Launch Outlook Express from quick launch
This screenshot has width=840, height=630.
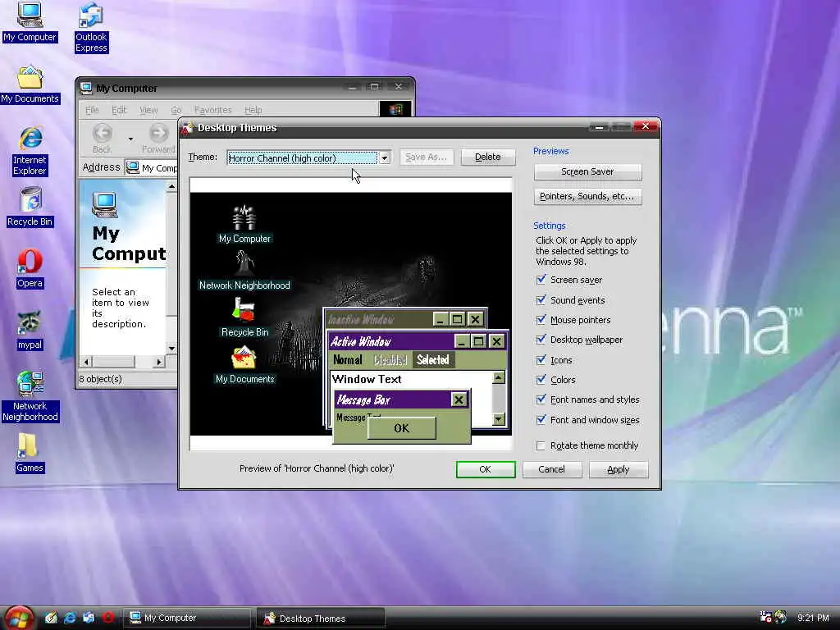point(89,618)
